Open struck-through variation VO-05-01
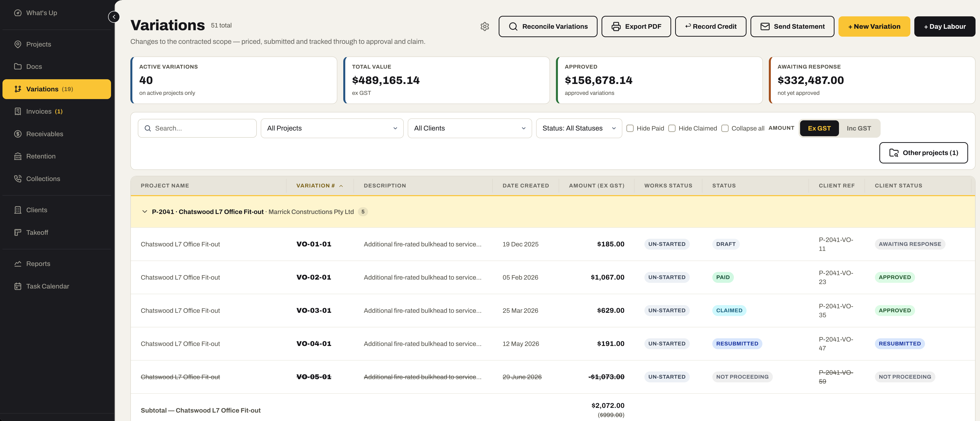This screenshot has height=421, width=980. [314, 377]
